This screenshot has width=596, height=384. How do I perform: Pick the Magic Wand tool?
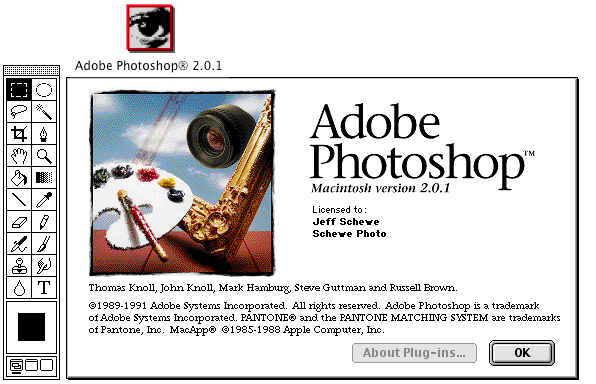(x=44, y=112)
